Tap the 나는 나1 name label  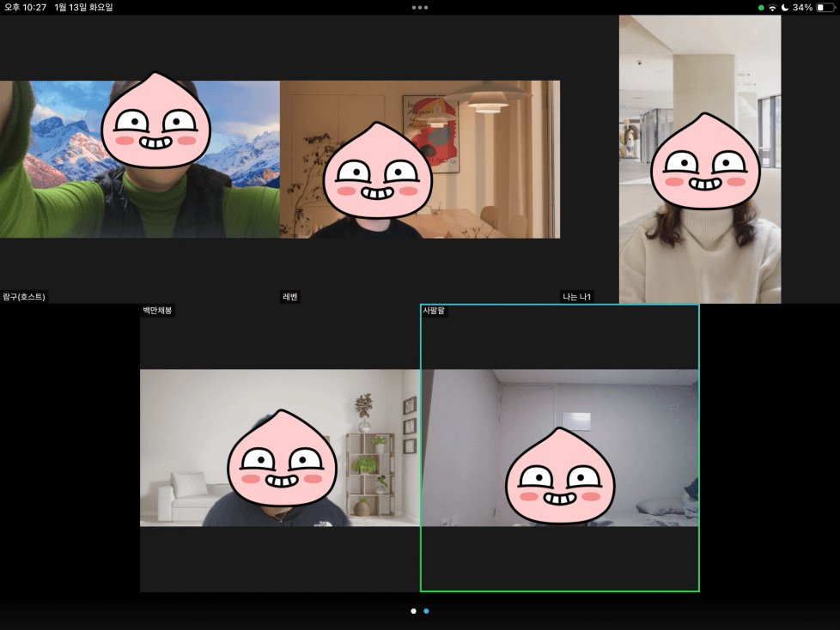[x=577, y=297]
